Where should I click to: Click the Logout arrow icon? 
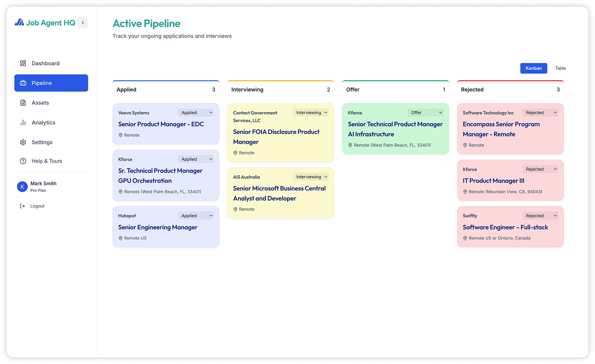(x=22, y=206)
